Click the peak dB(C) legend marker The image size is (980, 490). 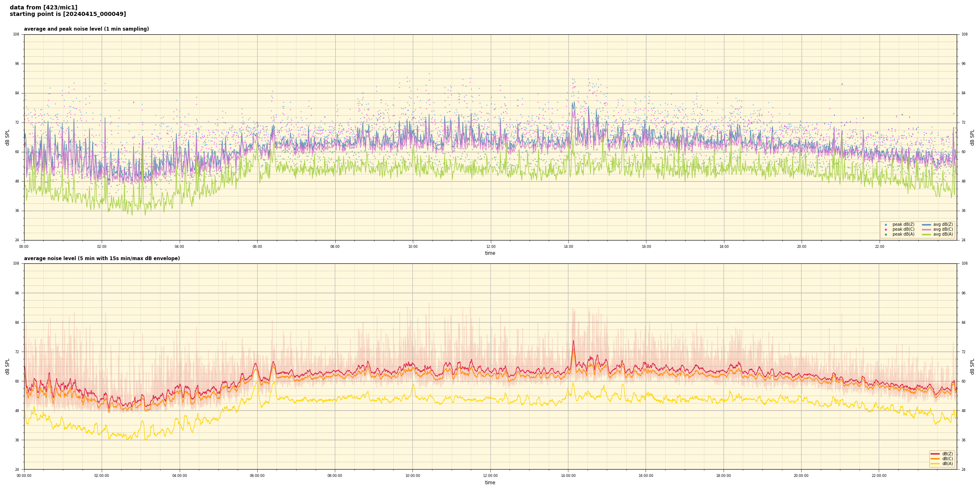pyautogui.click(x=886, y=229)
